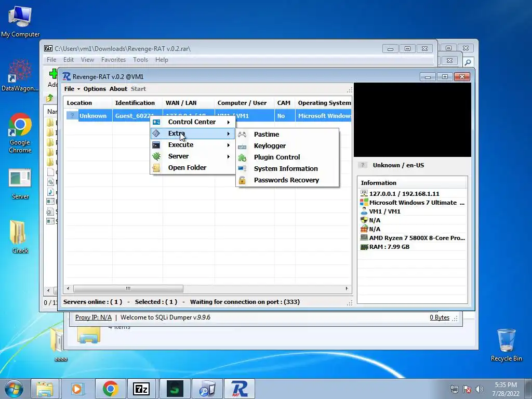Click the shield icon beside first N/A
532x399 pixels.
pos(364,220)
